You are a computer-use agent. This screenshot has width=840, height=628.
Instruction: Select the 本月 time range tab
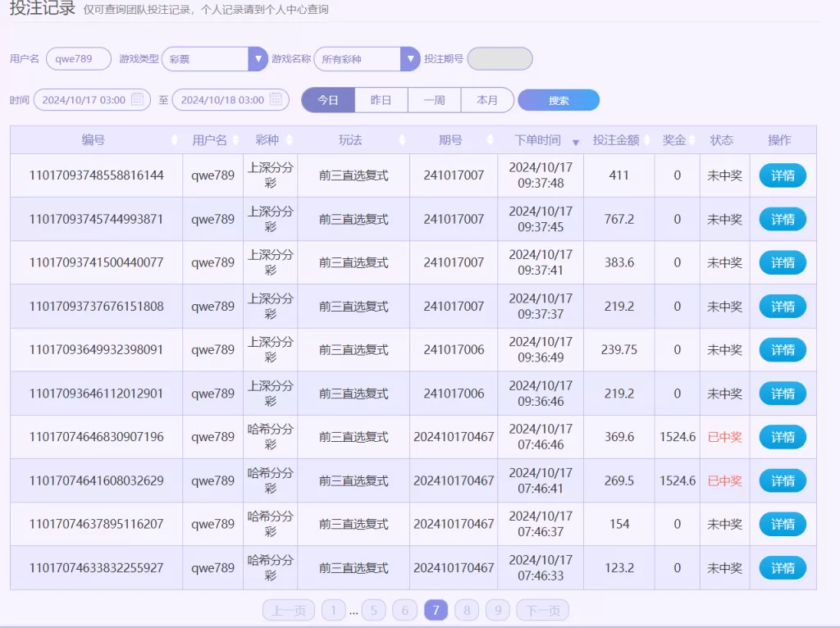pos(487,100)
